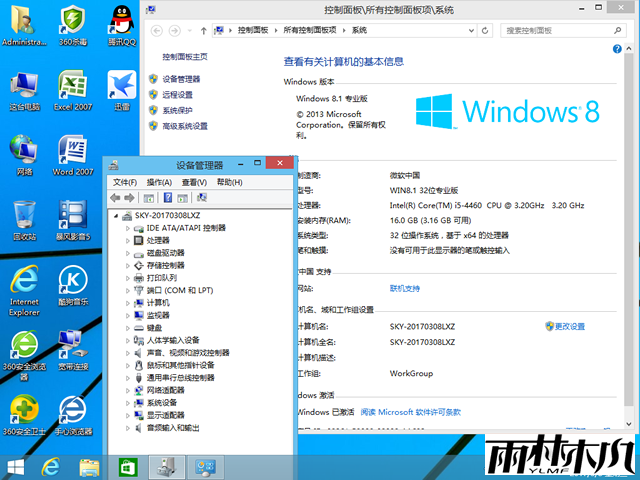The image size is (640, 480).
Task: Click the Up arrow in Control Panel navigation
Action: [204, 31]
